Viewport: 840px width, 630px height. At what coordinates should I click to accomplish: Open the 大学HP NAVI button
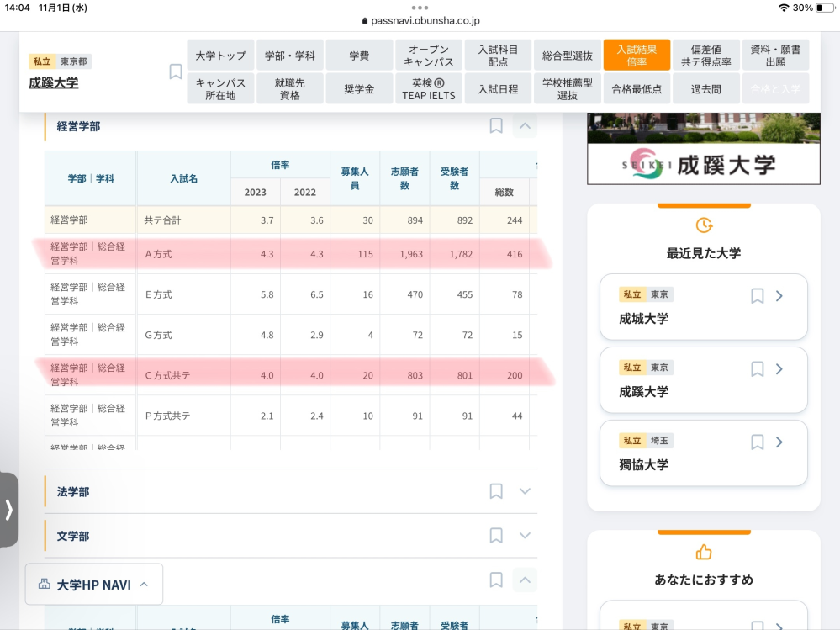tap(93, 584)
